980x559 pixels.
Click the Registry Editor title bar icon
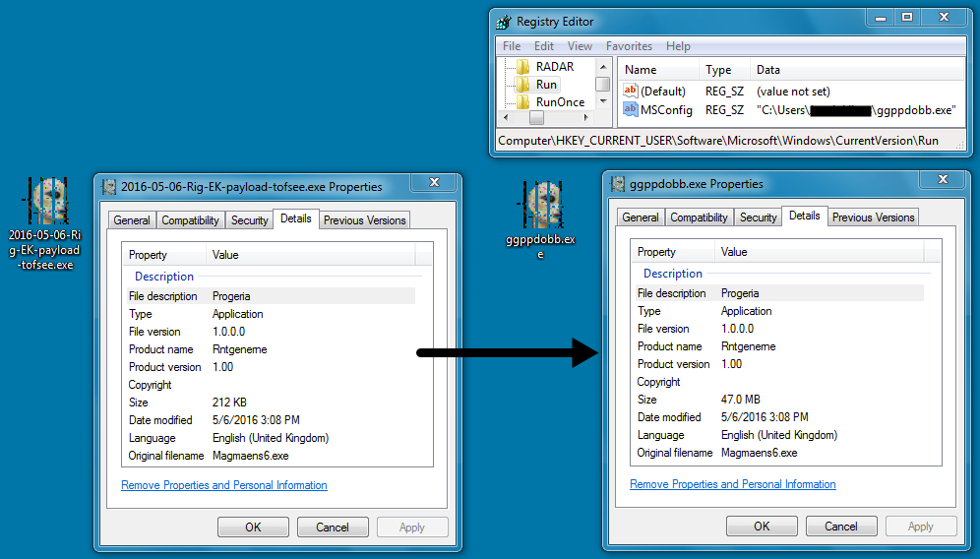pos(504,22)
